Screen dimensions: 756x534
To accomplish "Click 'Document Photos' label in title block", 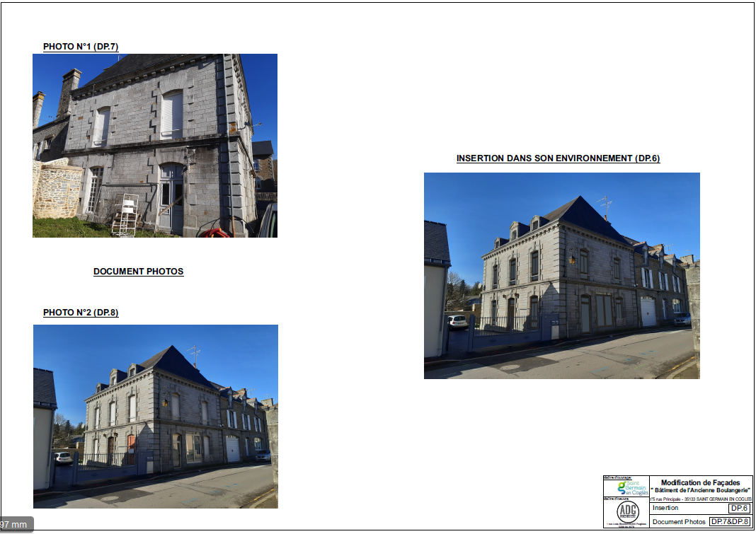I will pos(679,522).
